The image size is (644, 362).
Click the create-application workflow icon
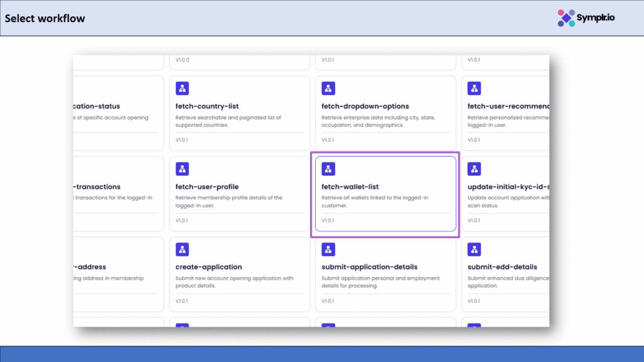tap(182, 250)
